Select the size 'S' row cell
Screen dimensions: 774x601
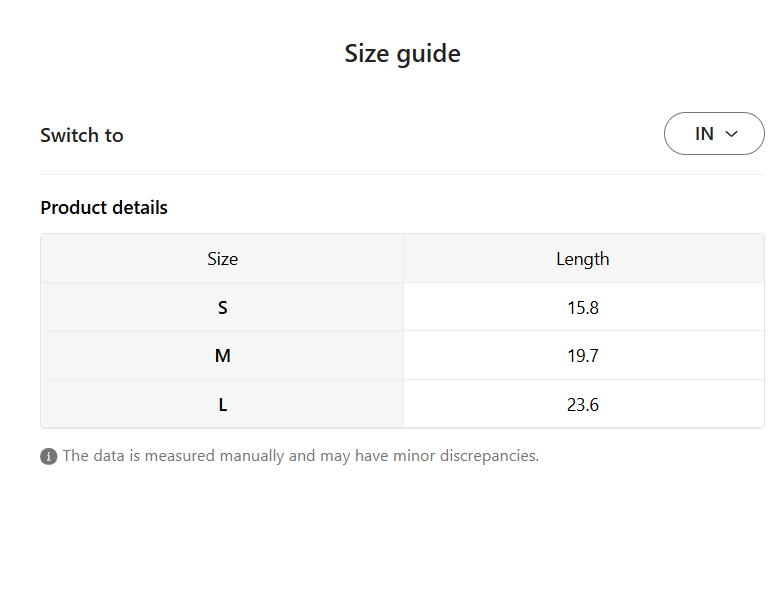pyautogui.click(x=222, y=307)
